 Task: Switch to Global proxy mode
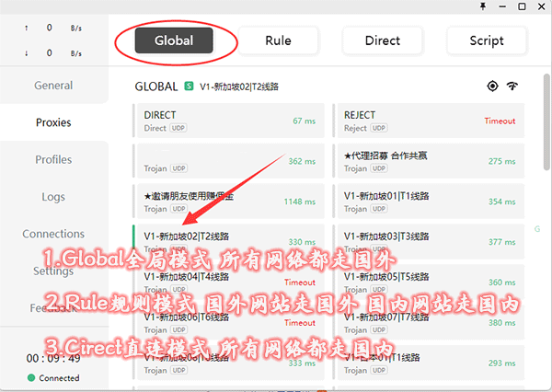pyautogui.click(x=174, y=40)
